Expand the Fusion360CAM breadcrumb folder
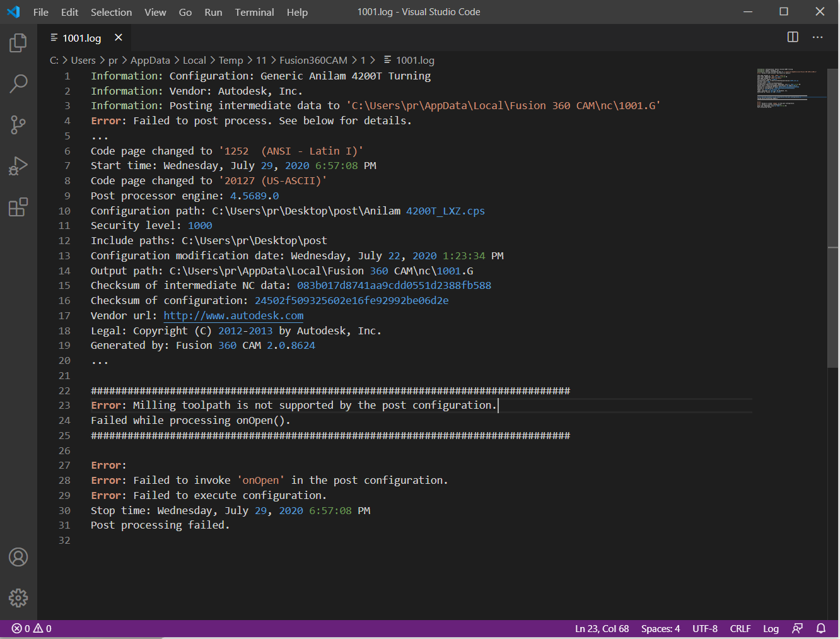Viewport: 840px width, 639px height. tap(313, 61)
